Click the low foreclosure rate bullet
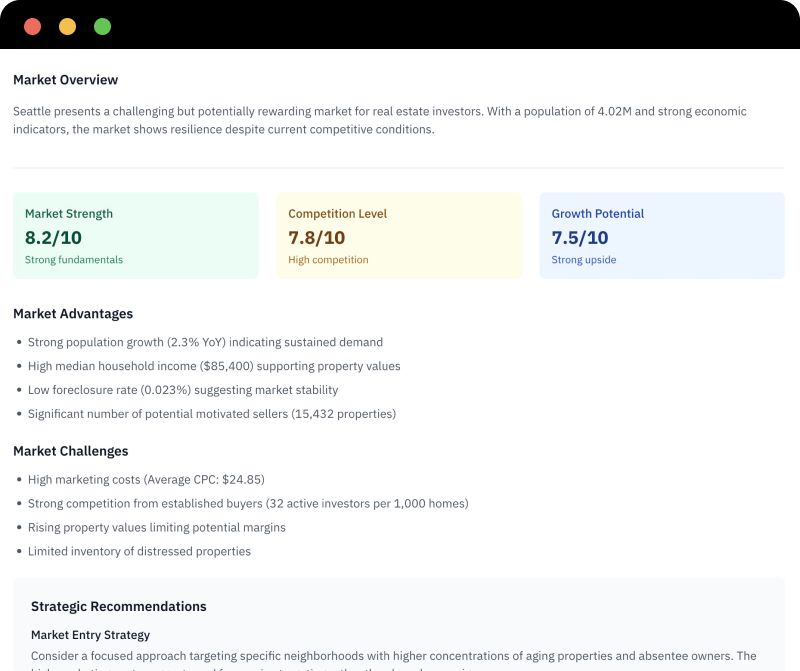This screenshot has width=800, height=671. (x=183, y=390)
